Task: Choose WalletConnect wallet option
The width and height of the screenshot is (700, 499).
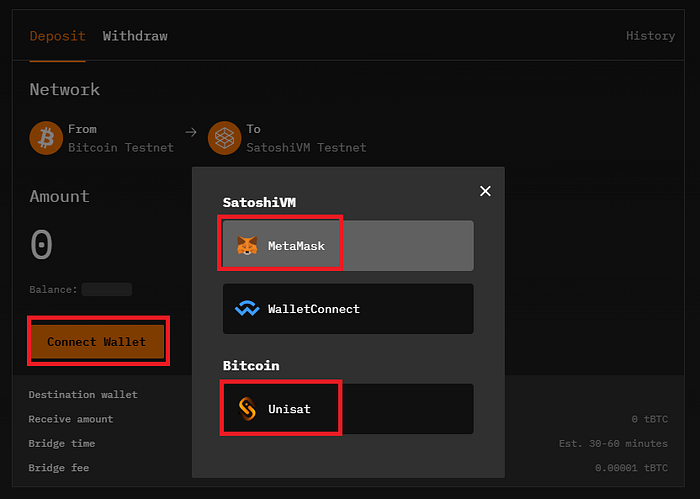Action: [348, 308]
